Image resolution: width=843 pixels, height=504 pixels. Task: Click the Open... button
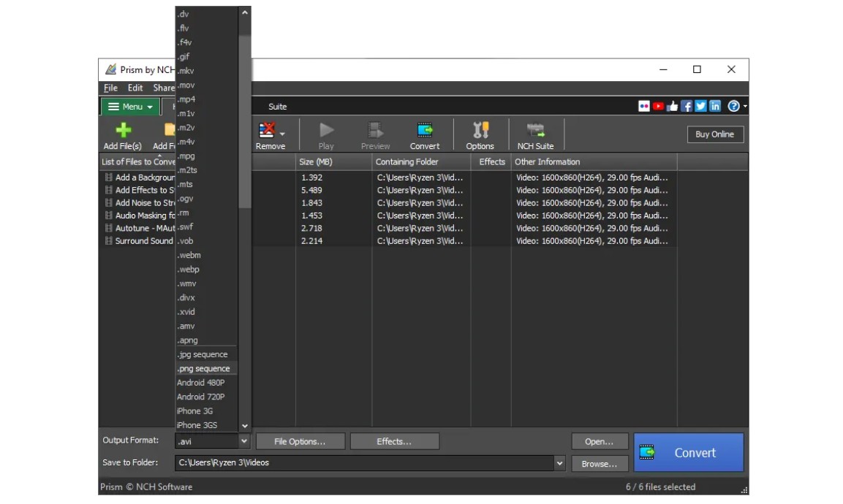[599, 441]
